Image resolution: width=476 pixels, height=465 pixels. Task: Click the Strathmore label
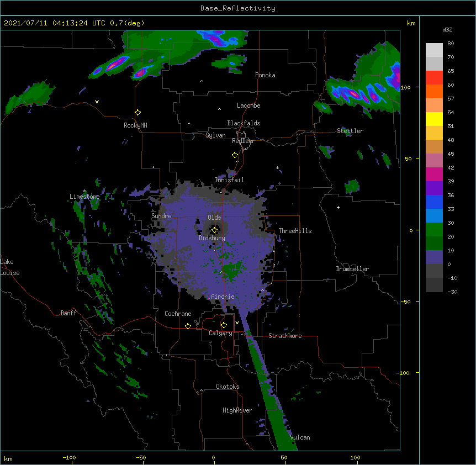click(285, 336)
